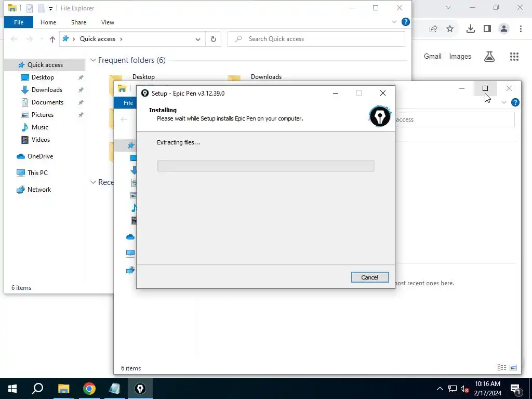The height and width of the screenshot is (399, 532).
Task: Expand the ribbon in back File Explorer
Action: [x=394, y=22]
